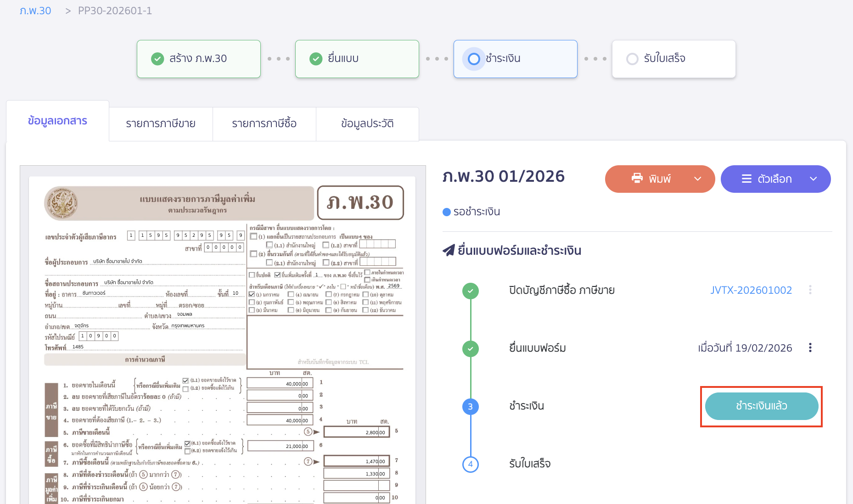Open the three-dot menu beside ยื่นแบบฟอร์ม
This screenshot has height=504, width=853.
click(810, 347)
